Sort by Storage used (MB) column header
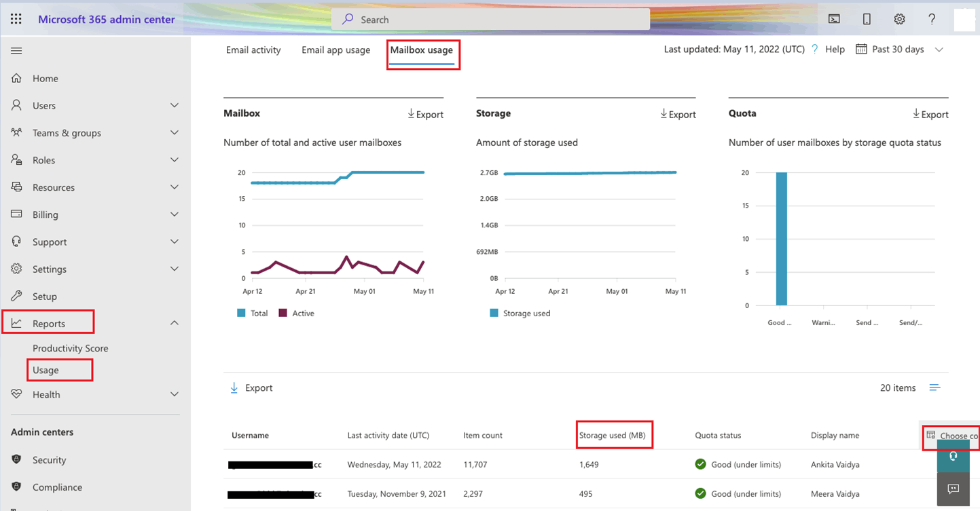 pos(612,435)
